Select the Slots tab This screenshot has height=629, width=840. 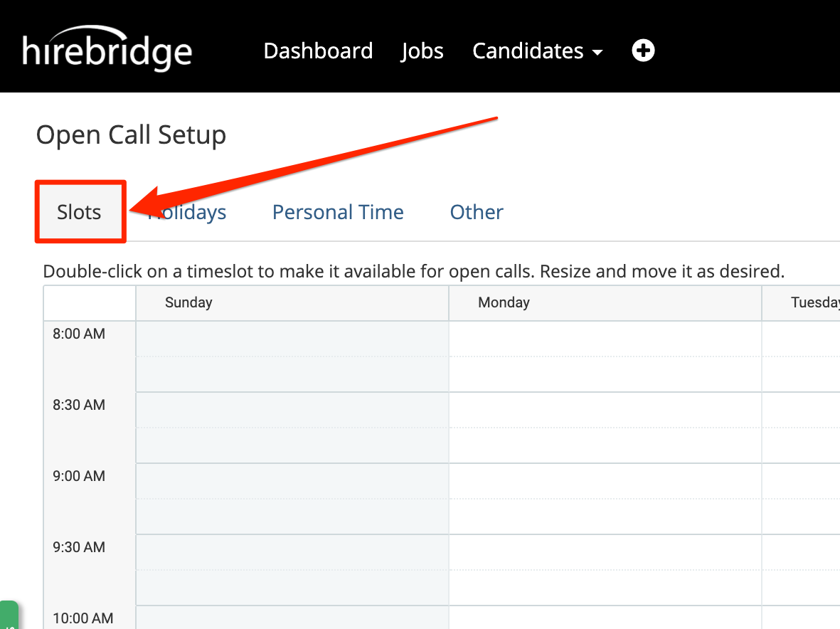click(x=80, y=211)
